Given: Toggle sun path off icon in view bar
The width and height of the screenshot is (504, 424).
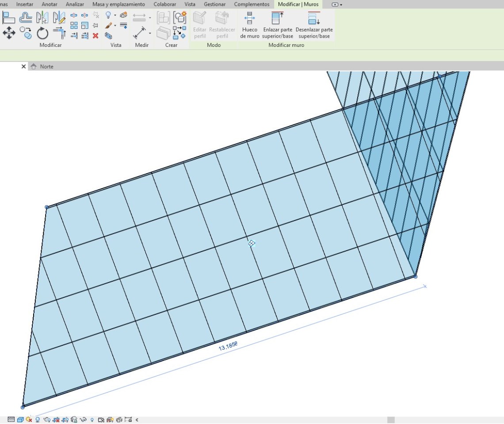Looking at the screenshot, I should coord(29,420).
